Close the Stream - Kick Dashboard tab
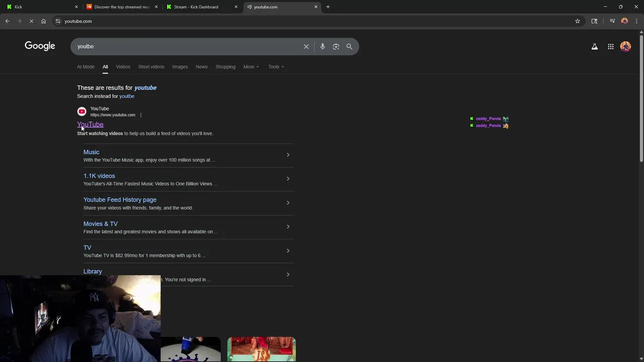Image resolution: width=644 pixels, height=362 pixels. (236, 7)
